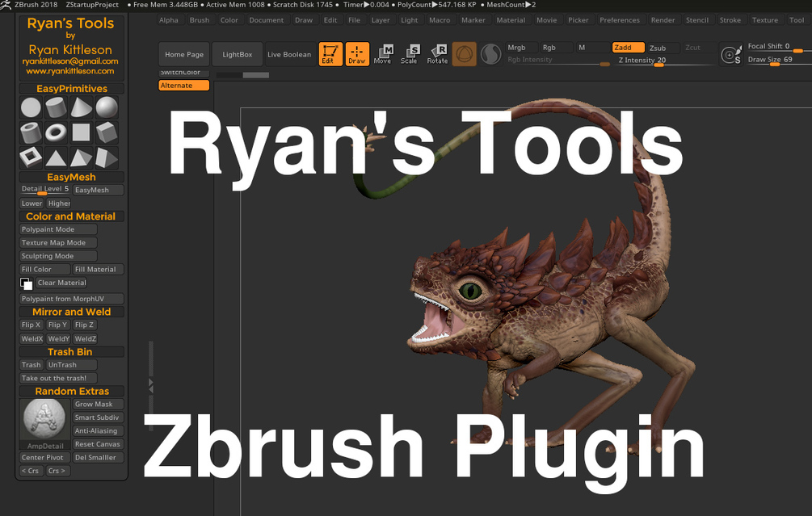Open the Stroke menu
Viewport: 812px width, 516px height.
point(730,20)
